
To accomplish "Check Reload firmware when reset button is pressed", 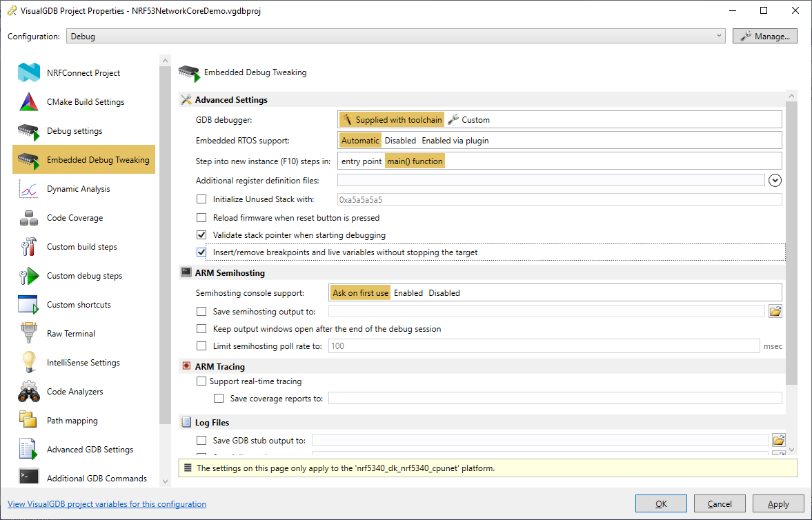I will click(x=201, y=218).
